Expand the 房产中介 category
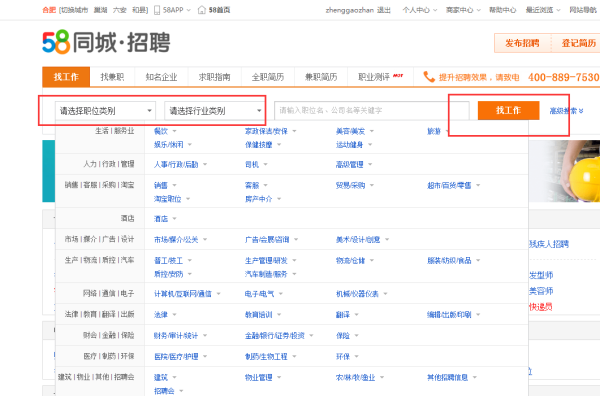 coord(263,199)
